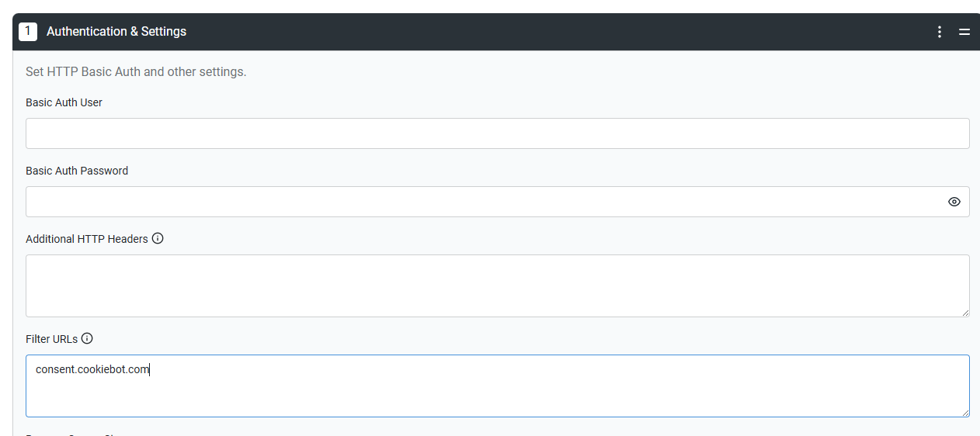The height and width of the screenshot is (436, 980).
Task: Click the Additional HTTP Headers label text
Action: click(x=87, y=239)
